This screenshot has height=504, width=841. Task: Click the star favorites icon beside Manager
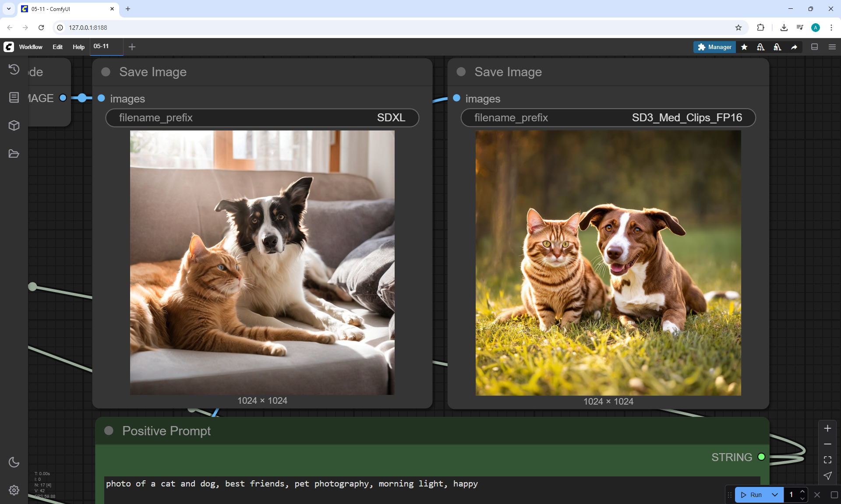click(744, 47)
